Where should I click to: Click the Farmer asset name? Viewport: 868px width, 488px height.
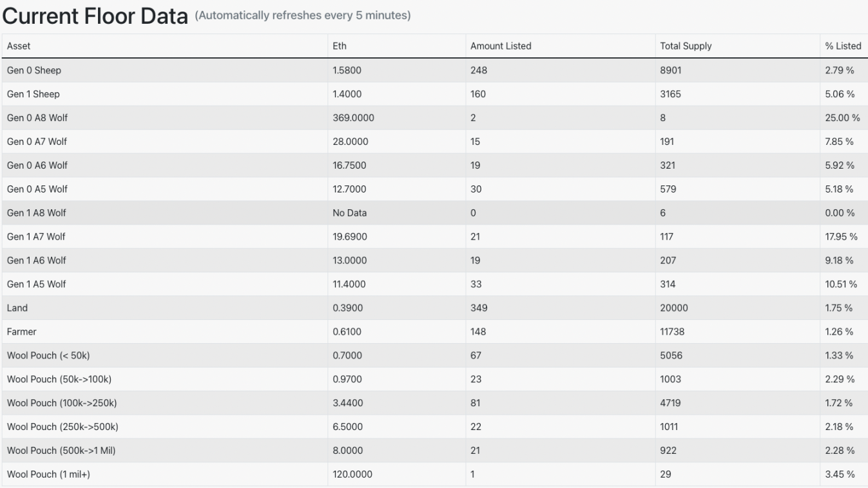click(22, 332)
